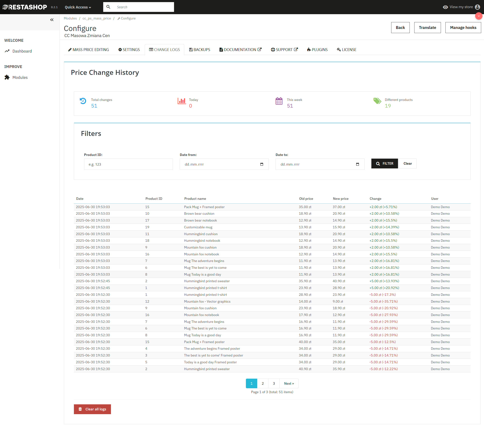The height and width of the screenshot is (448, 484).
Task: Open calendar picker in Date to field
Action: [x=357, y=164]
